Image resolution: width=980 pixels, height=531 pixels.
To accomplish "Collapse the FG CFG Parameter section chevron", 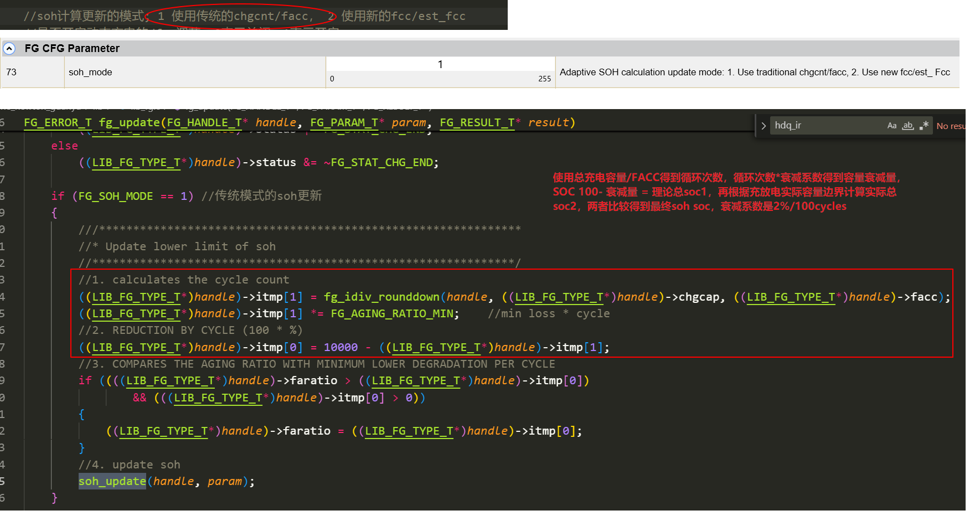I will 9,49.
